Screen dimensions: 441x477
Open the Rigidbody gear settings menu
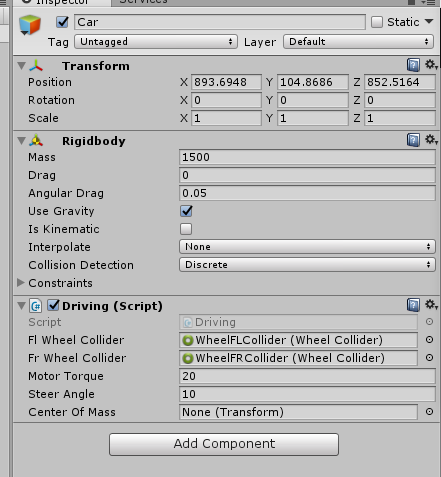coord(431,140)
